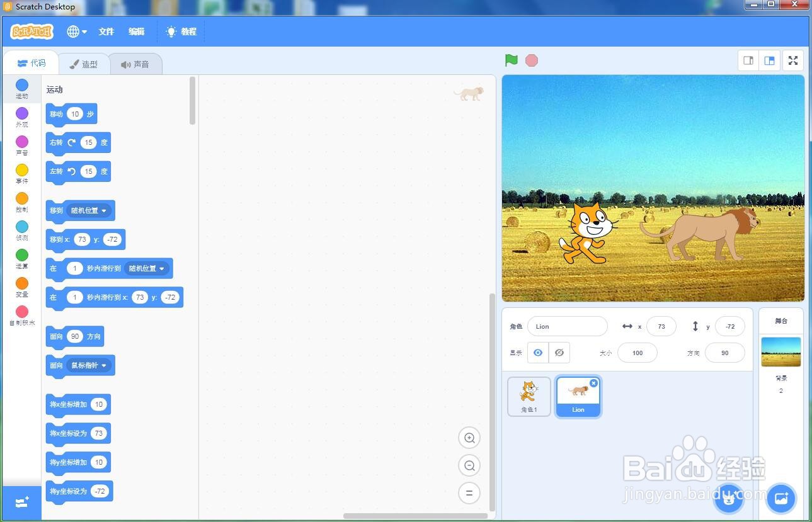Open 滑行到 随机位置 dropdown
The height and width of the screenshot is (522, 812).
(147, 268)
